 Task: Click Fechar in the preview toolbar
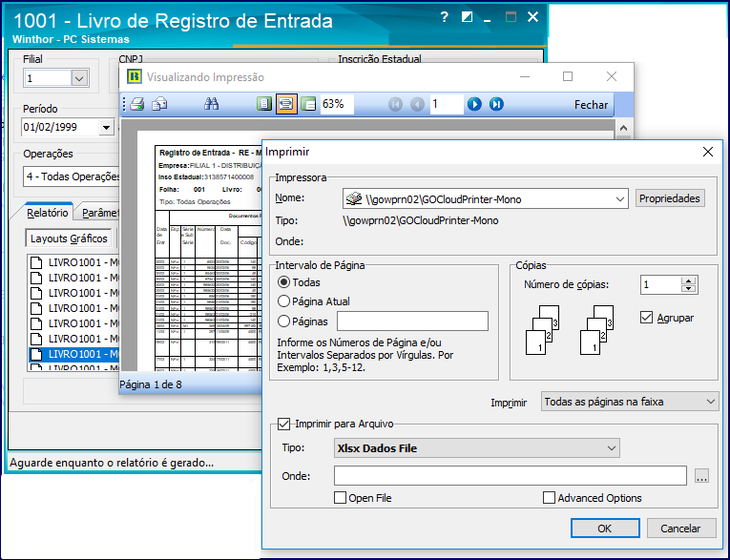click(x=591, y=105)
